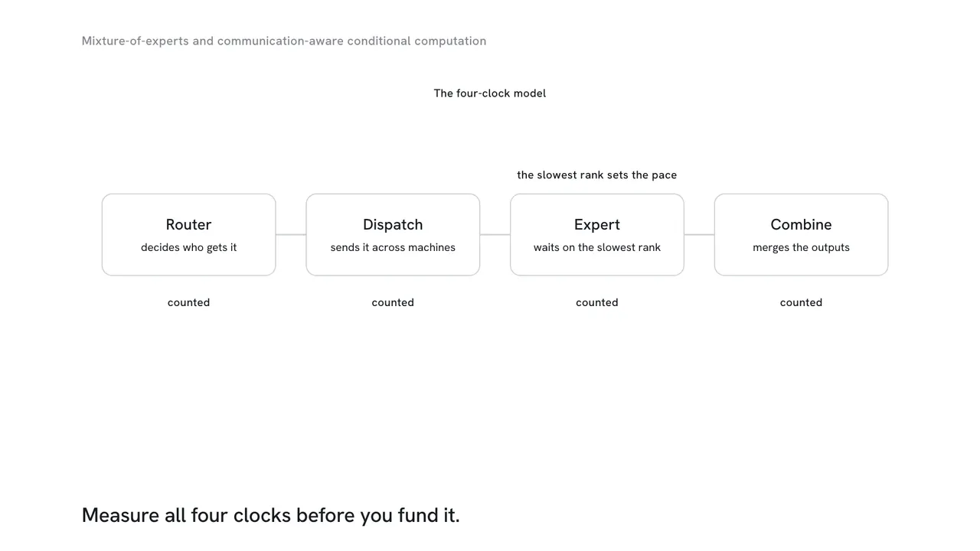The image size is (980, 551).
Task: Click the 'Router' heading text
Action: pos(188,225)
